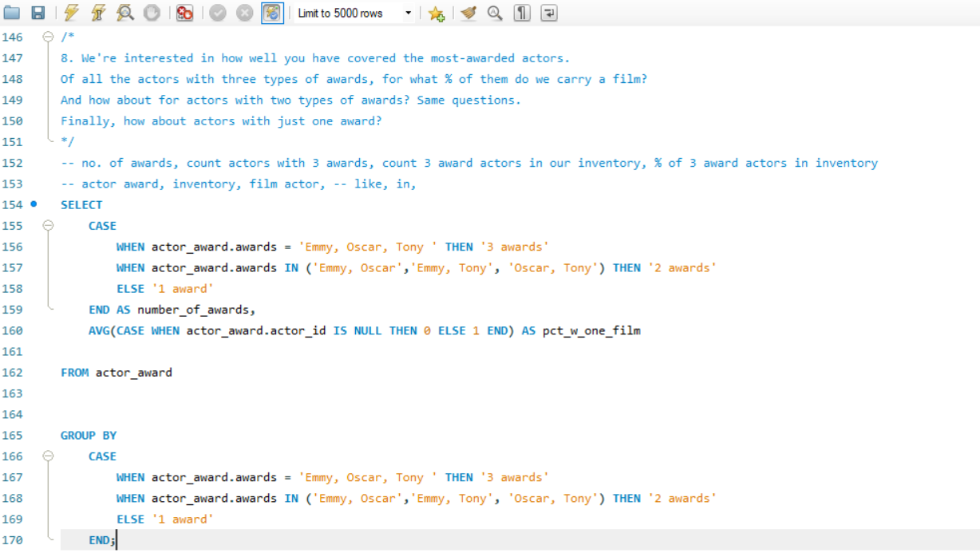This screenshot has width=980, height=557.
Task: Collapse the GROUP BY CASE block at line 166
Action: pyautogui.click(x=48, y=456)
